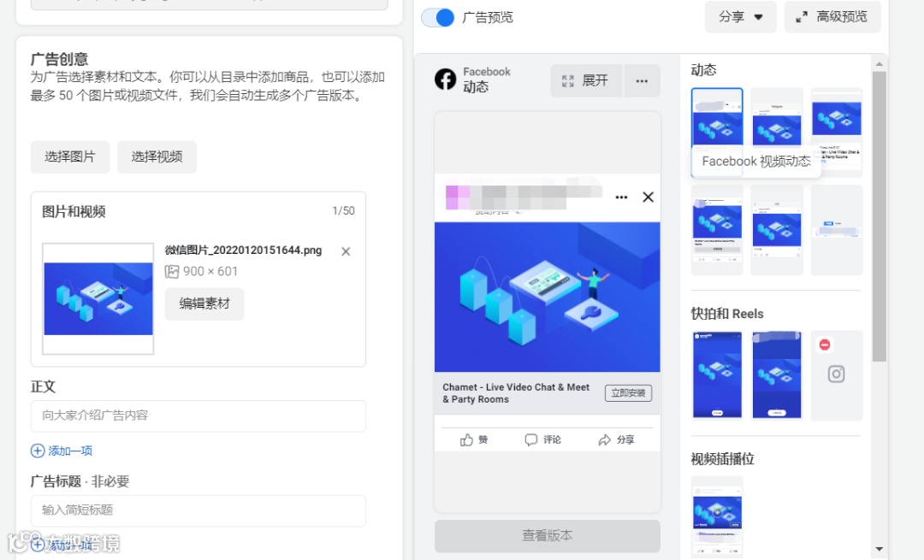Close the ad post with X icon
This screenshot has width=924, height=560.
click(648, 197)
